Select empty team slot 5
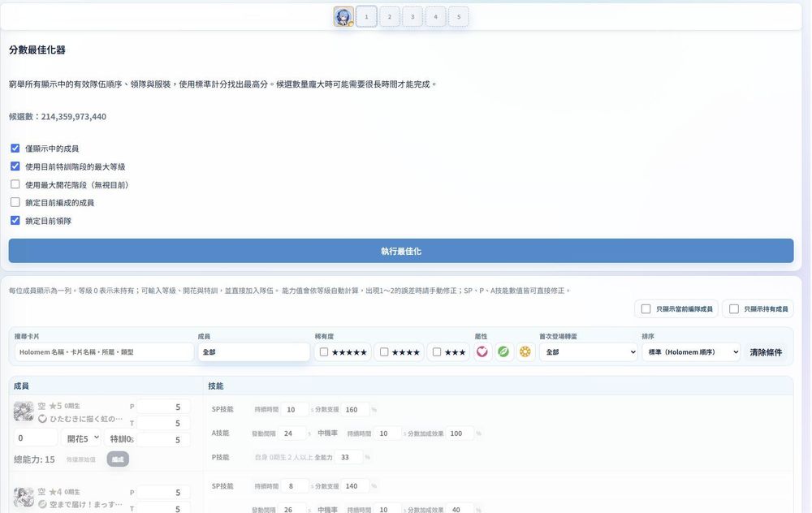 click(458, 16)
